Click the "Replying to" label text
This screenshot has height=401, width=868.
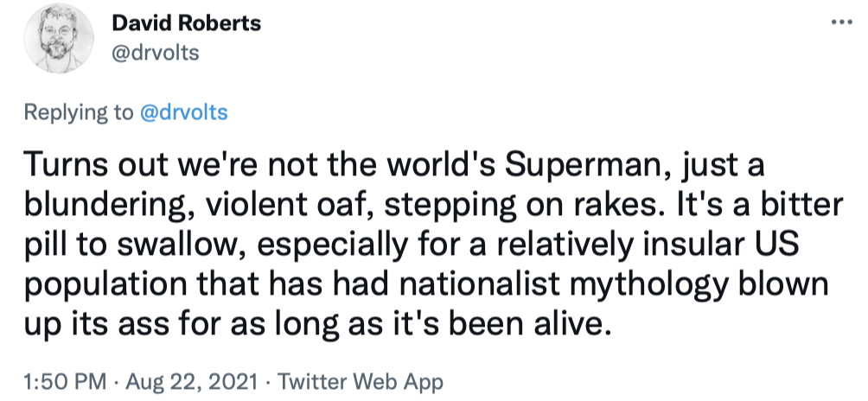tap(79, 113)
